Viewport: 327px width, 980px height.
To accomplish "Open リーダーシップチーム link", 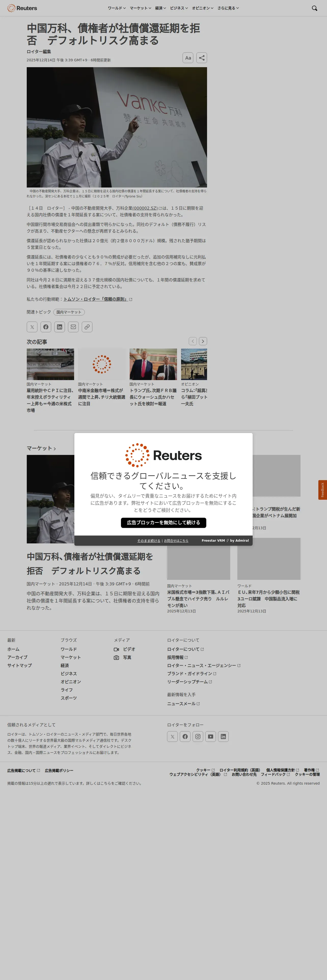I will 189,682.
